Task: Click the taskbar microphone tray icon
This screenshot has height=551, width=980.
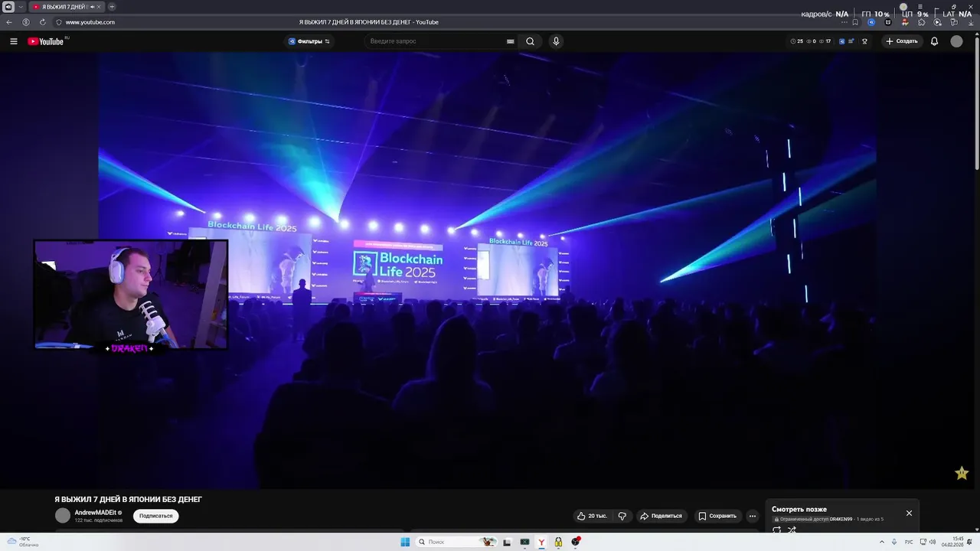Action: [894, 542]
